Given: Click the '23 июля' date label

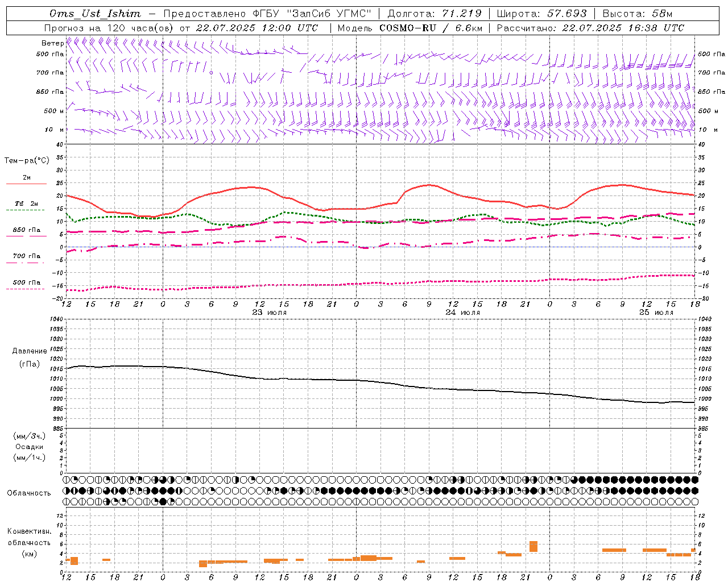Looking at the screenshot, I should (x=270, y=313).
